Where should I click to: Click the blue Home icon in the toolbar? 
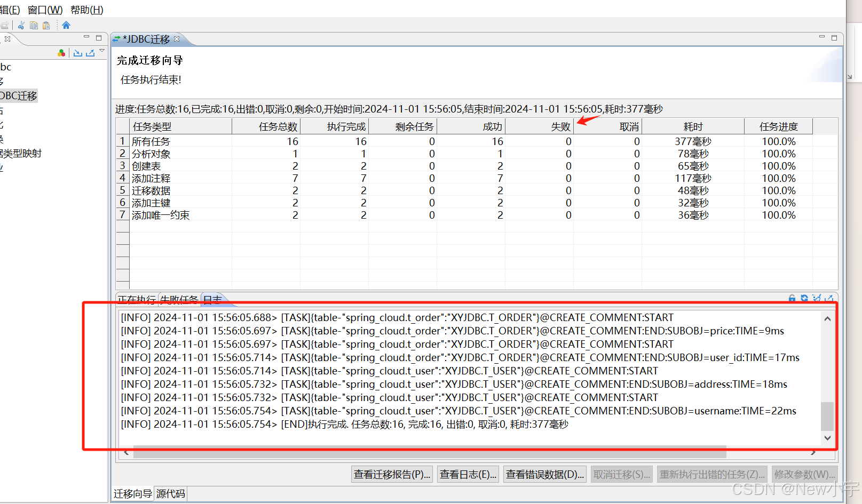[x=66, y=25]
